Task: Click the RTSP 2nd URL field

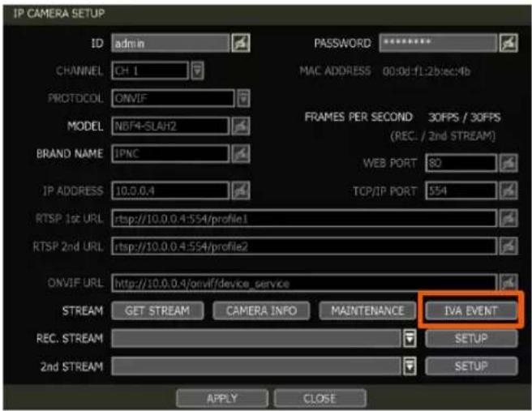Action: tap(304, 246)
